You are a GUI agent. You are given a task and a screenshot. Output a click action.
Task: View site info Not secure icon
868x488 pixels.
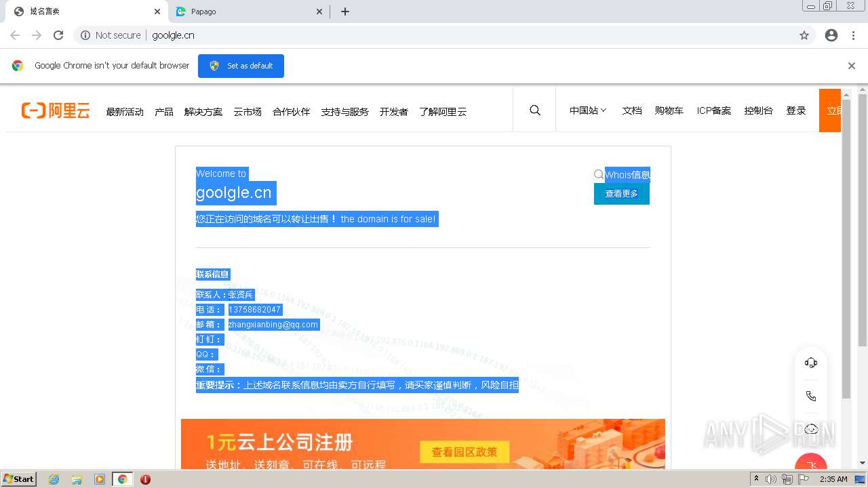85,35
